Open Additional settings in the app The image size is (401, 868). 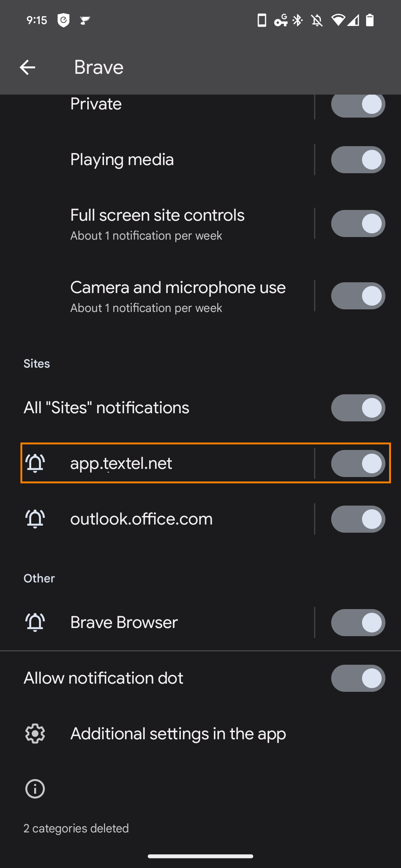coord(178,734)
